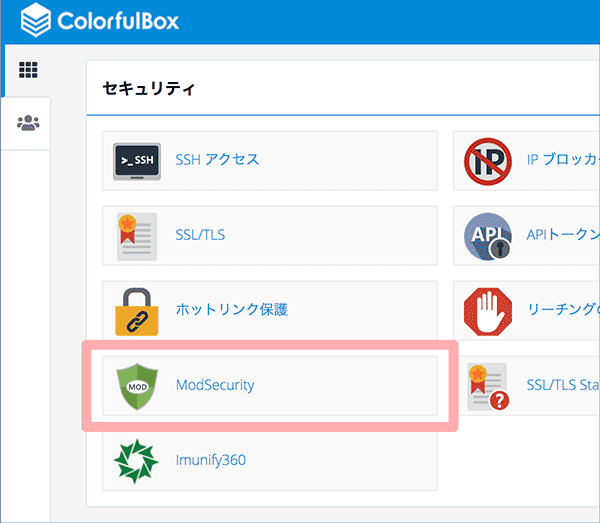Open the APIトークン link
Screen dimensions: 600x523
pyautogui.click(x=562, y=236)
